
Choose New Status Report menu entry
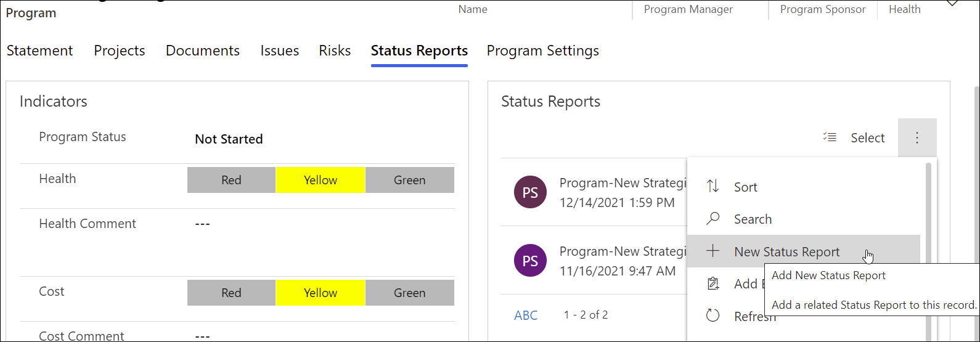point(786,251)
